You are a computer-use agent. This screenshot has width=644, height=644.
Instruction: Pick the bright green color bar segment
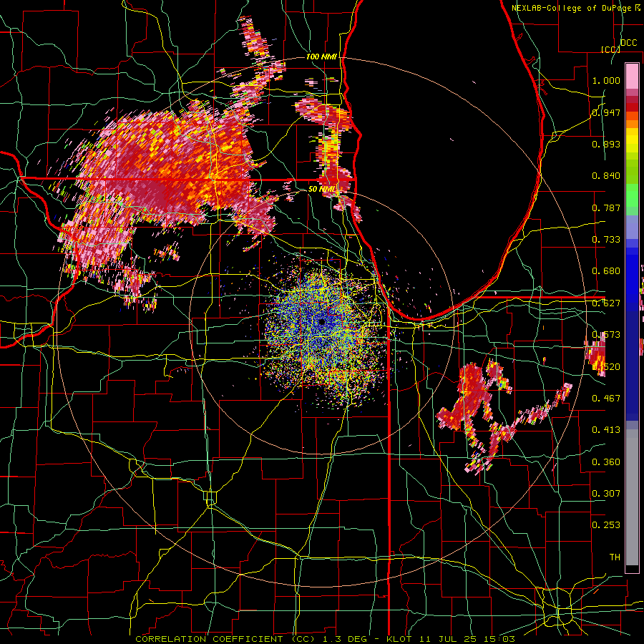(632, 195)
